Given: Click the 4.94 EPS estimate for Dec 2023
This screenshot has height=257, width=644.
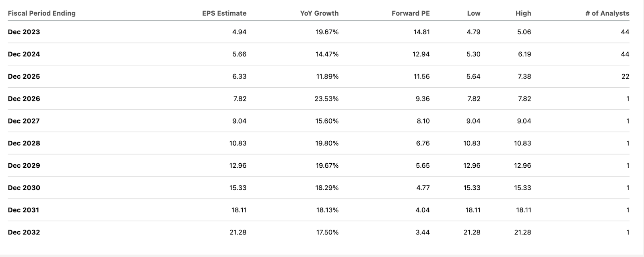Looking at the screenshot, I should tap(239, 32).
